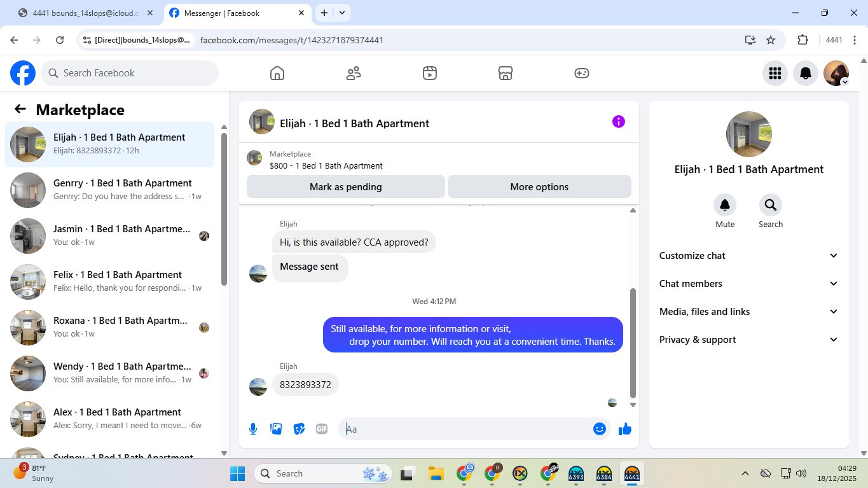This screenshot has width=868, height=488.
Task: Open the Marketplace storefront icon
Action: pos(506,73)
